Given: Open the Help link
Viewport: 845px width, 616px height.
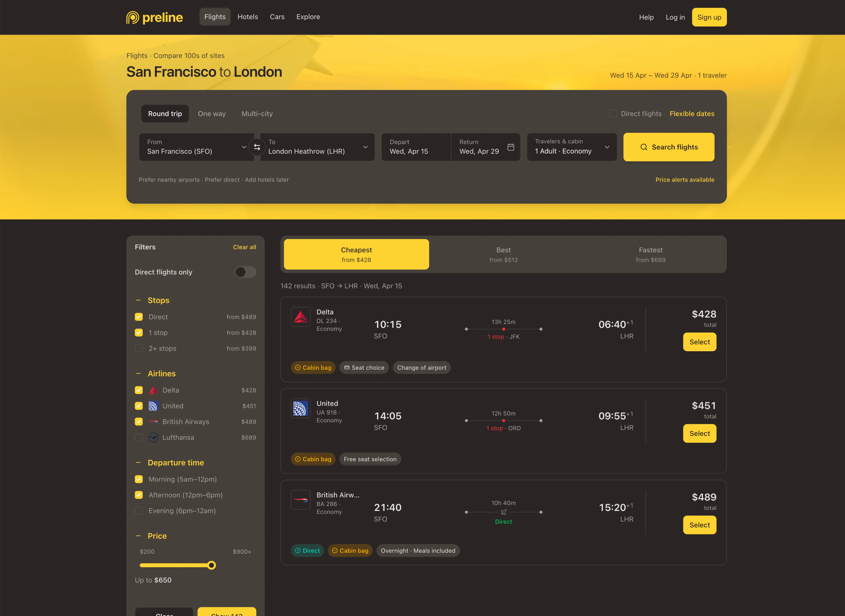Looking at the screenshot, I should (646, 17).
